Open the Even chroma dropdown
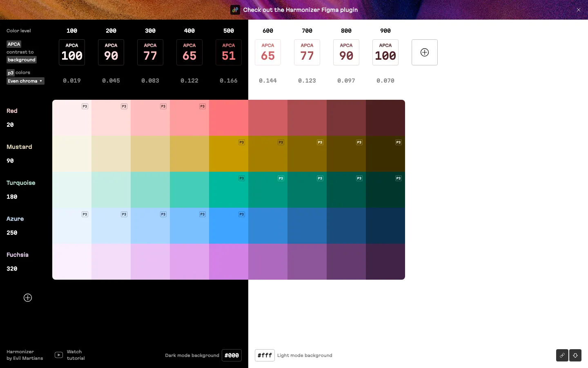 tap(25, 81)
